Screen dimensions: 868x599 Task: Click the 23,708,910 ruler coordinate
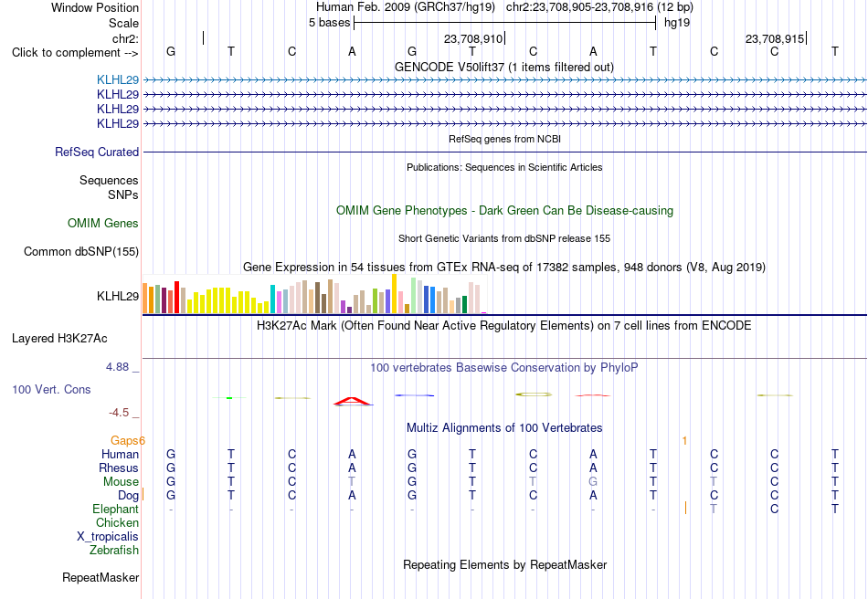point(472,38)
